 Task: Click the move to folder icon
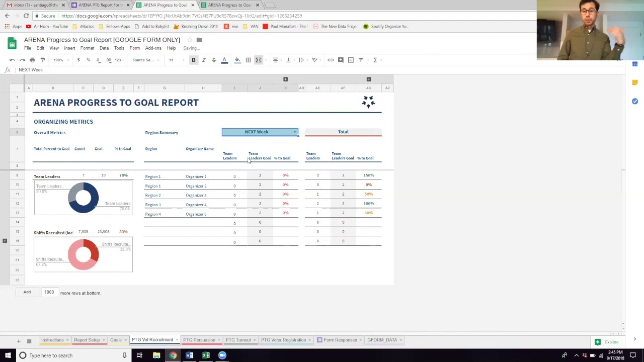coord(199,40)
